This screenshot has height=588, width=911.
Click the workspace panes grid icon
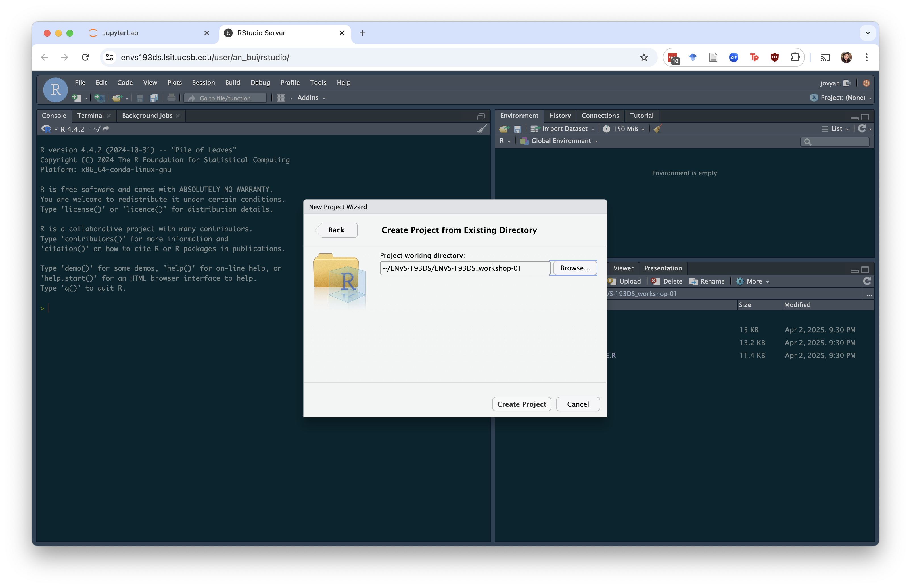tap(281, 98)
